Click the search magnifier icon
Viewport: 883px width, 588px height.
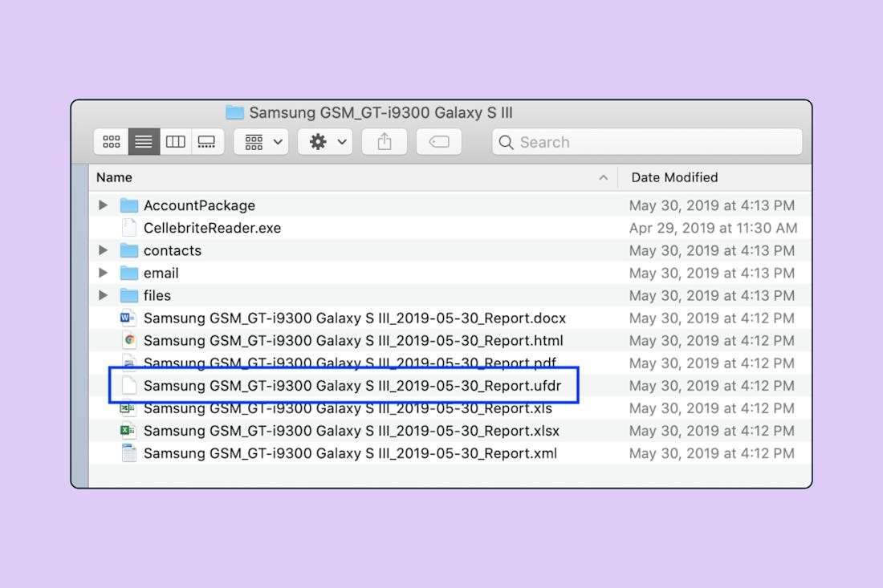pyautogui.click(x=506, y=142)
